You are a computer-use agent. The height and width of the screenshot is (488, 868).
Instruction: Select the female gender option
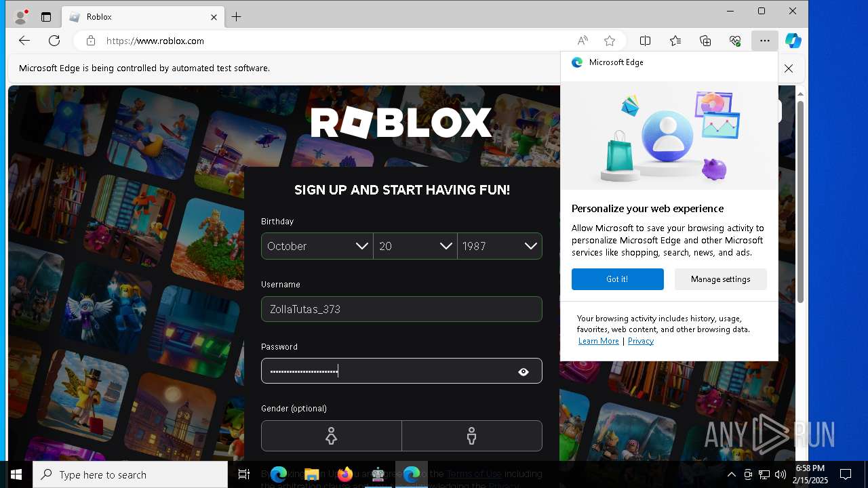click(x=331, y=436)
